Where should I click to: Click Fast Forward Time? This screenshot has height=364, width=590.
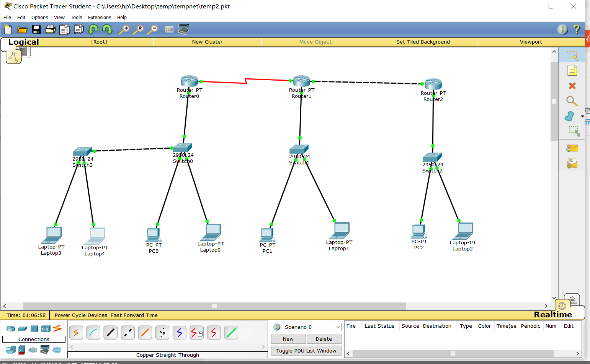coord(134,315)
